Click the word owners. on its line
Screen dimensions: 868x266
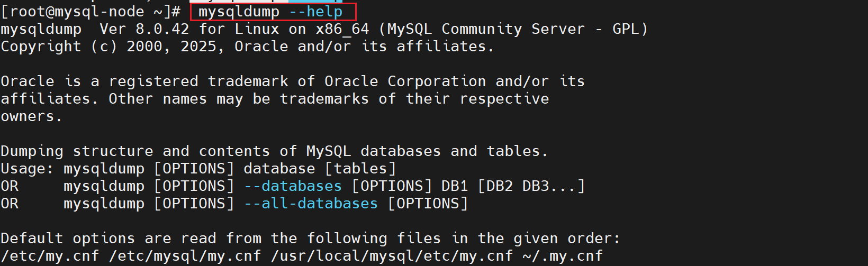(x=31, y=116)
